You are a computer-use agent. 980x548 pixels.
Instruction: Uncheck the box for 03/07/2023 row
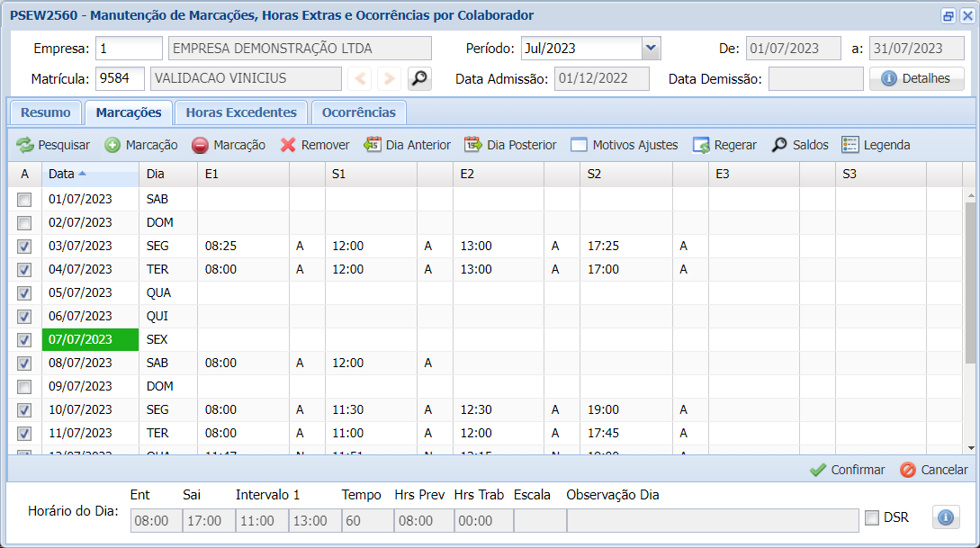point(25,247)
